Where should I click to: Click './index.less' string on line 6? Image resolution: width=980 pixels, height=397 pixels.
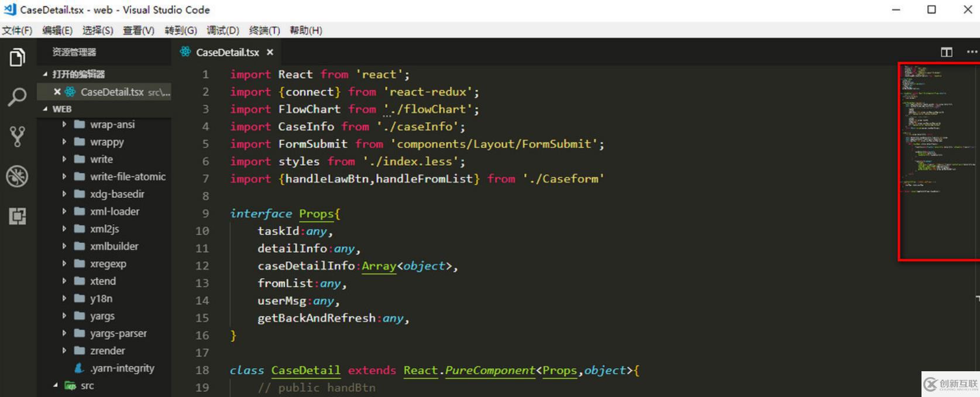click(x=411, y=162)
